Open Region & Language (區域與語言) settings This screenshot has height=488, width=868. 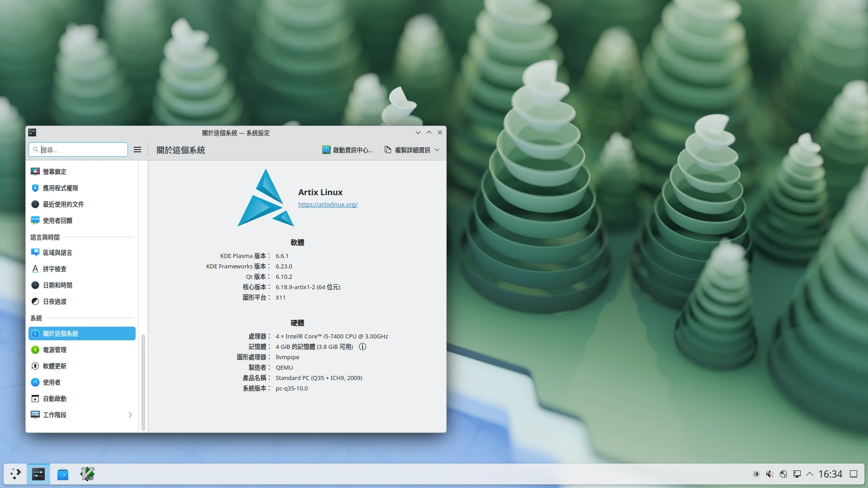click(57, 253)
